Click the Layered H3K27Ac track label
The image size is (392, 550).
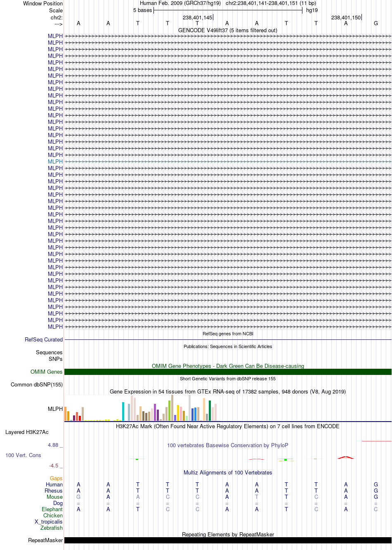27,432
